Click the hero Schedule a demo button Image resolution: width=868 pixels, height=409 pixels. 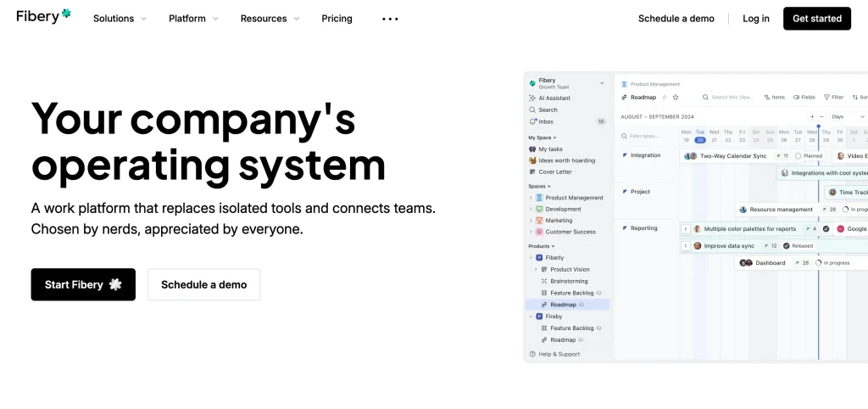(203, 284)
